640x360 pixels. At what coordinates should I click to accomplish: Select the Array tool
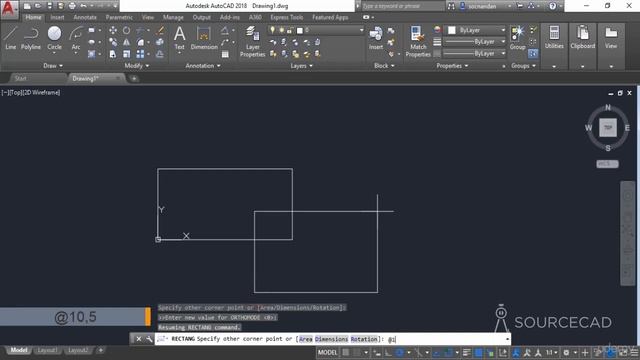point(140,54)
